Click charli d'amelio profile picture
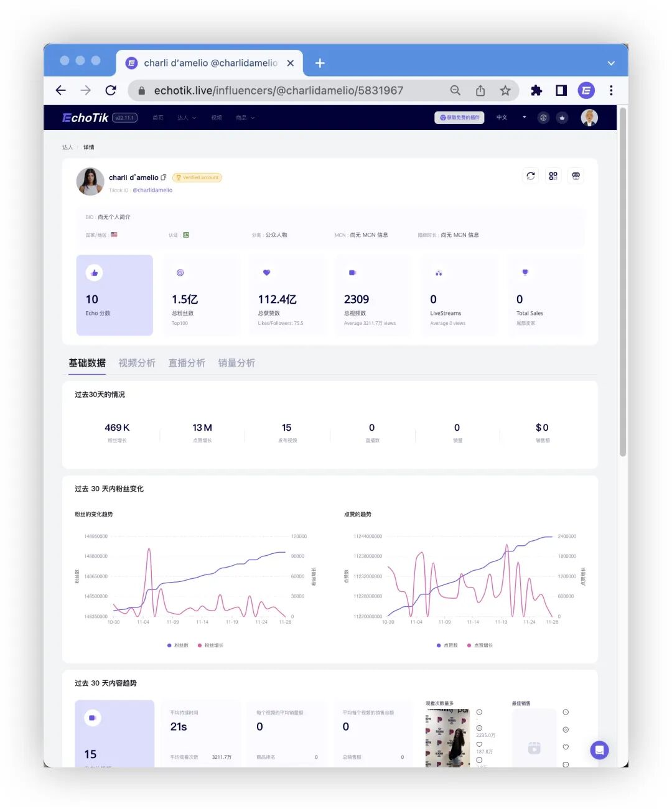The image size is (672, 811). coord(90,182)
